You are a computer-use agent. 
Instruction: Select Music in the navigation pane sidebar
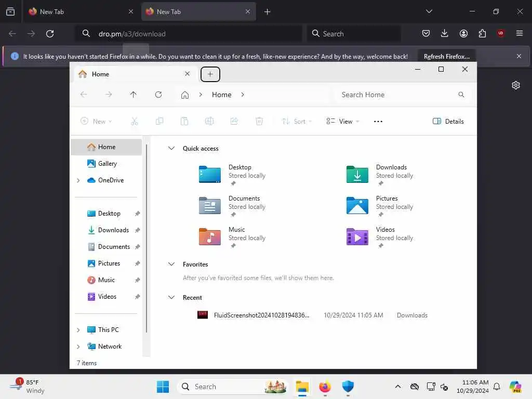point(107,280)
